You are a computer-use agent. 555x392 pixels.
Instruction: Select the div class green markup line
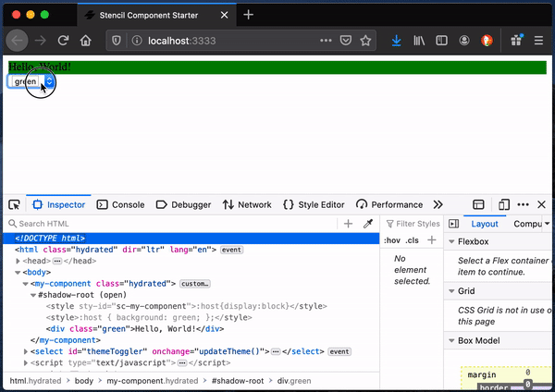click(x=135, y=329)
